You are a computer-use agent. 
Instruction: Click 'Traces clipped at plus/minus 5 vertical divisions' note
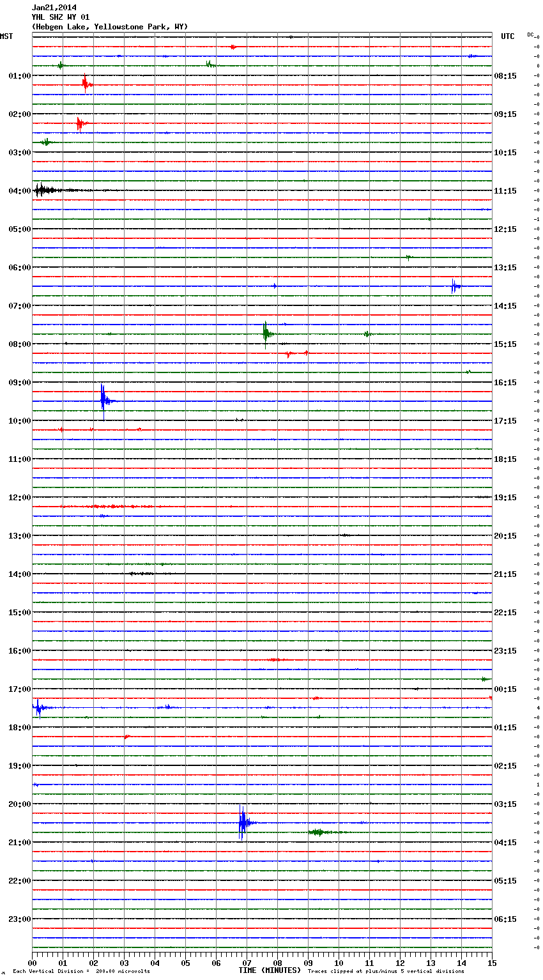point(386,972)
